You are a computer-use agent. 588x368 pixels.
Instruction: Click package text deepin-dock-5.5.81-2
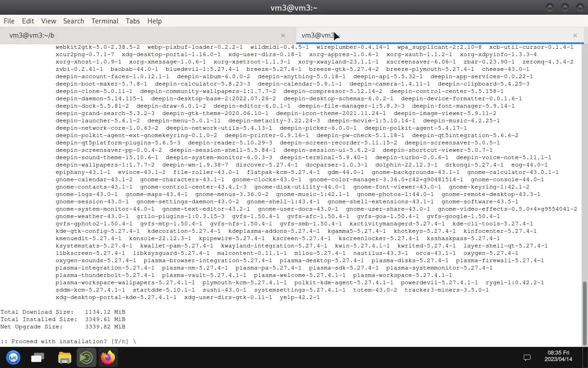92,106
